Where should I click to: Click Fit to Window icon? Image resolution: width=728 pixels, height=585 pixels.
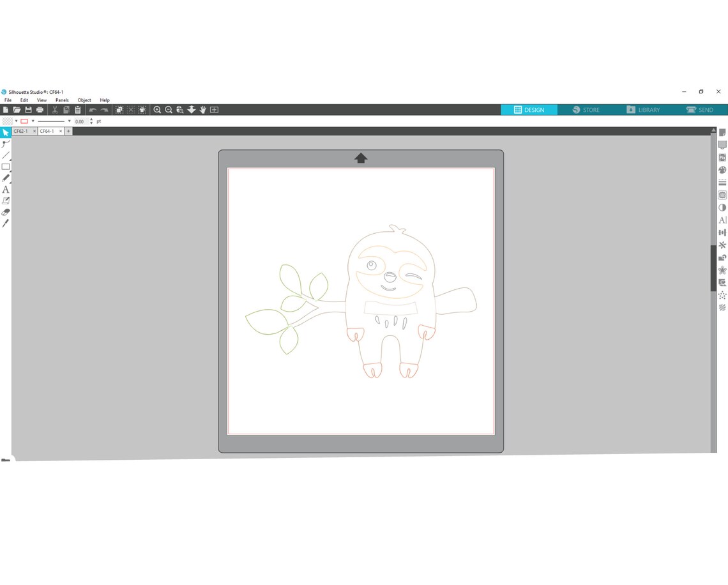214,110
